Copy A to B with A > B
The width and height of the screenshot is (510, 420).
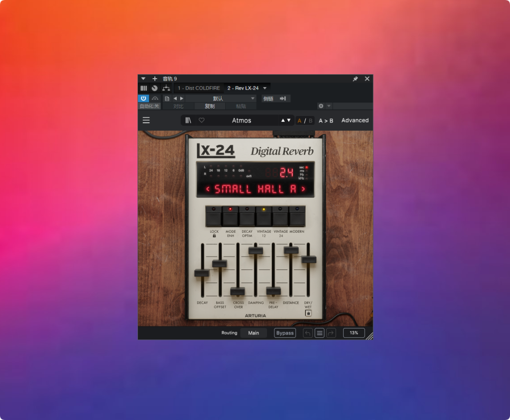[x=326, y=120]
